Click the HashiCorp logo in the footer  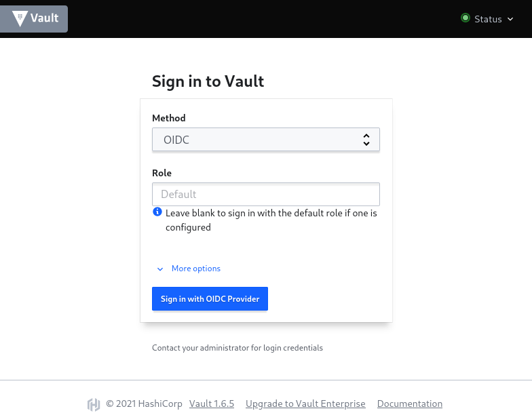click(x=94, y=404)
